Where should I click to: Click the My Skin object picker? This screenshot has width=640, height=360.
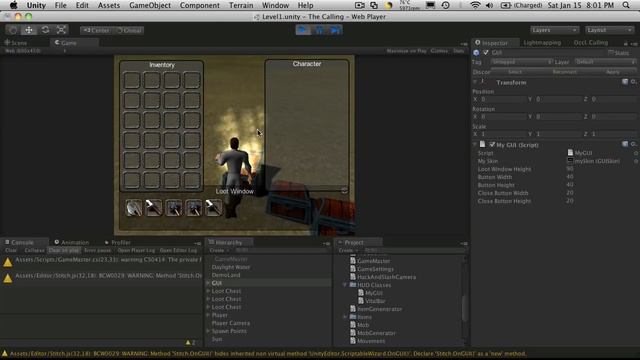(636, 161)
